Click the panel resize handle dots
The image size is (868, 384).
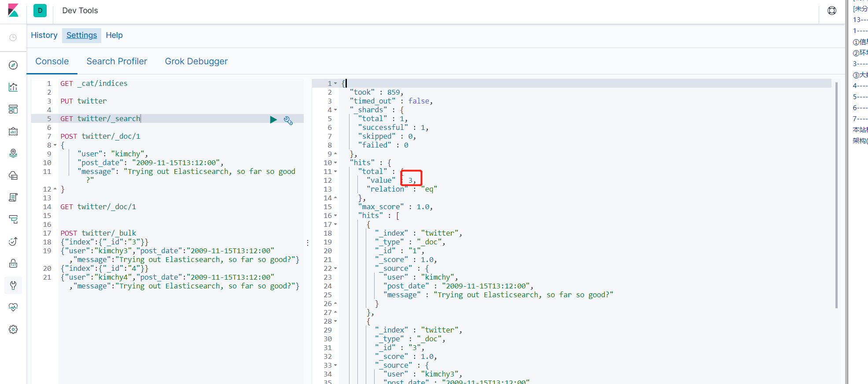pyautogui.click(x=308, y=242)
